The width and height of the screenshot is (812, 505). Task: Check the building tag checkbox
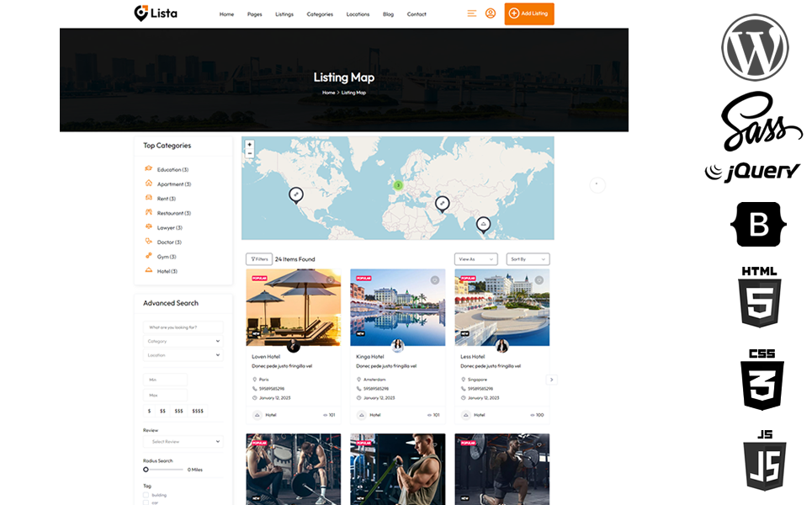(146, 495)
